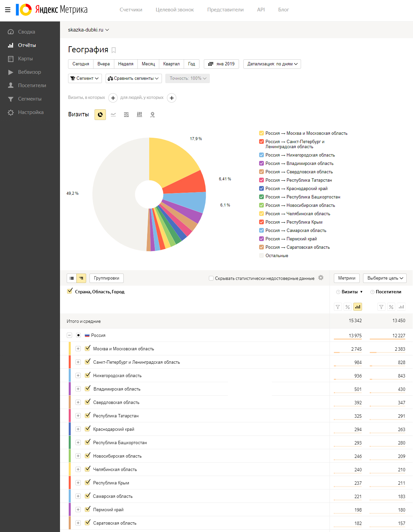Uncheck Москва и Московская область row

(87, 348)
